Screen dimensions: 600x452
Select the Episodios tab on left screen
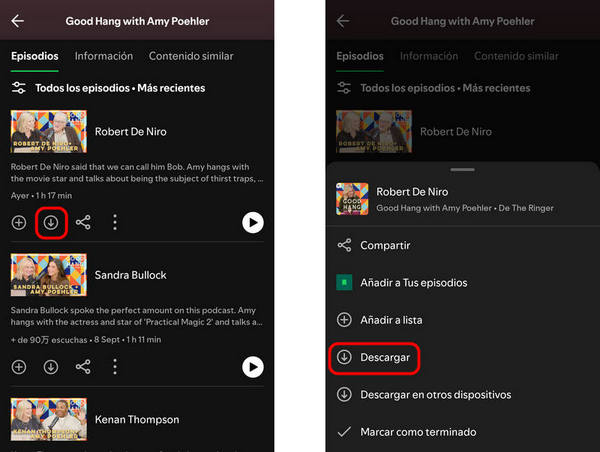point(34,56)
